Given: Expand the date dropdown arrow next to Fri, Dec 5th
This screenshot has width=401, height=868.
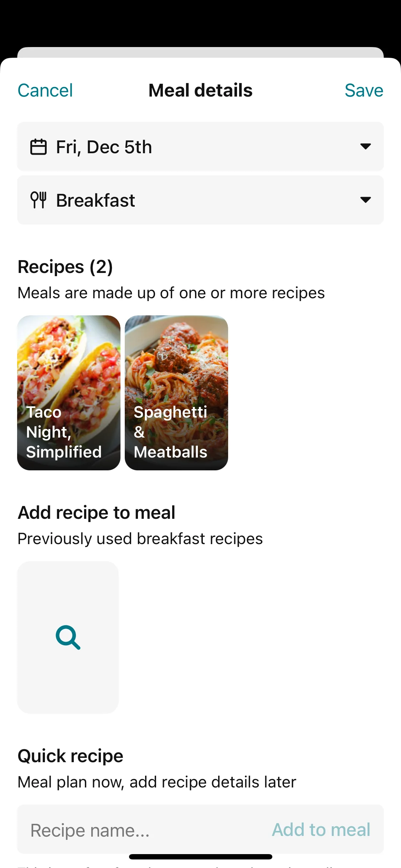Looking at the screenshot, I should pyautogui.click(x=365, y=146).
